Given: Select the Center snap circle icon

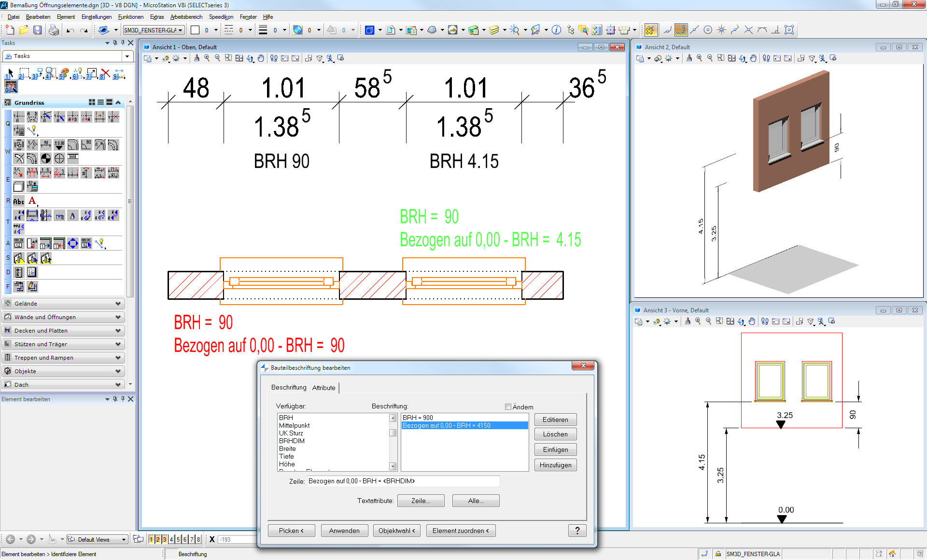Looking at the screenshot, I should (x=708, y=30).
